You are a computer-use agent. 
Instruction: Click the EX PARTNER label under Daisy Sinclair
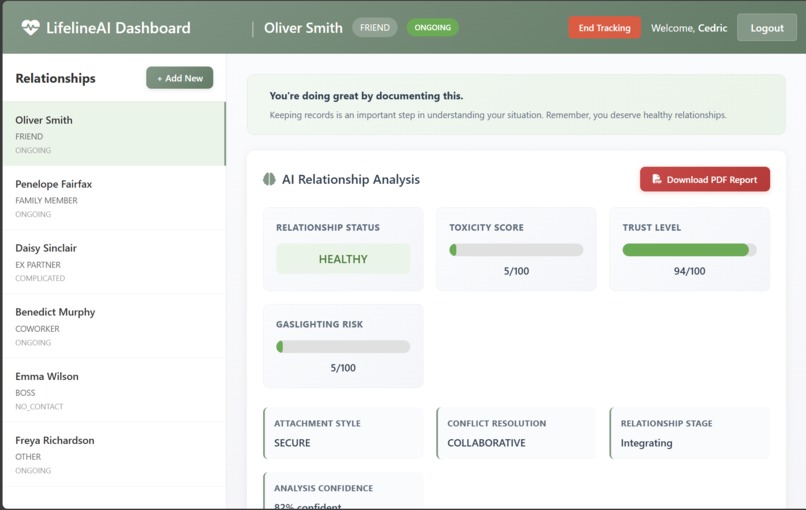[x=38, y=264]
